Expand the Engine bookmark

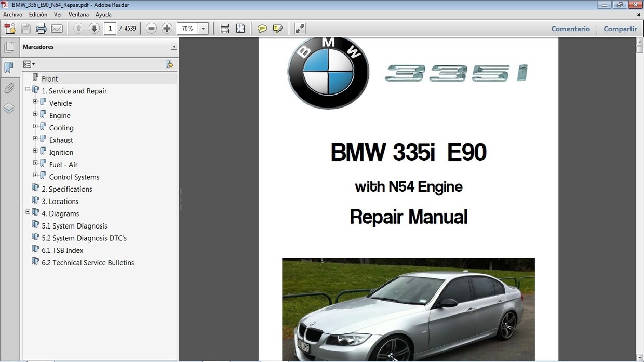[35, 114]
